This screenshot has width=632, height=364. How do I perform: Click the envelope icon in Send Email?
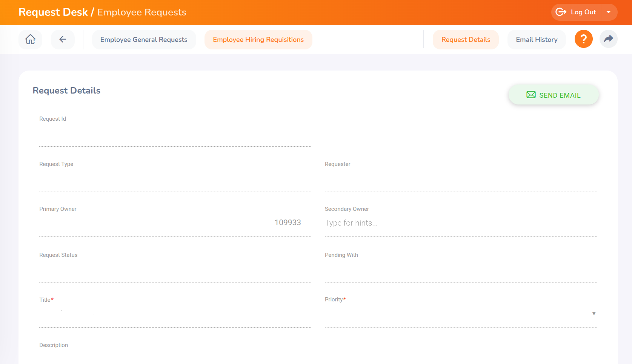click(531, 95)
